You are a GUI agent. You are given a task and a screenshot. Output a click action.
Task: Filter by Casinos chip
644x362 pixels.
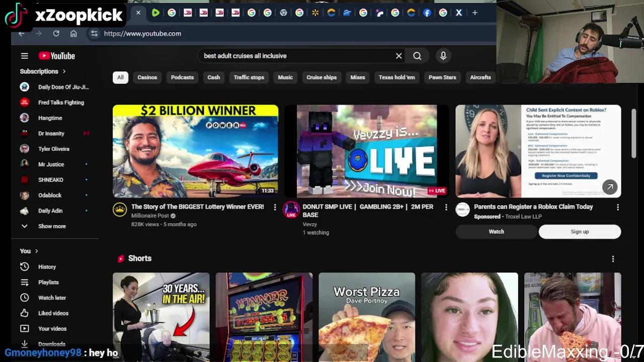click(147, 77)
